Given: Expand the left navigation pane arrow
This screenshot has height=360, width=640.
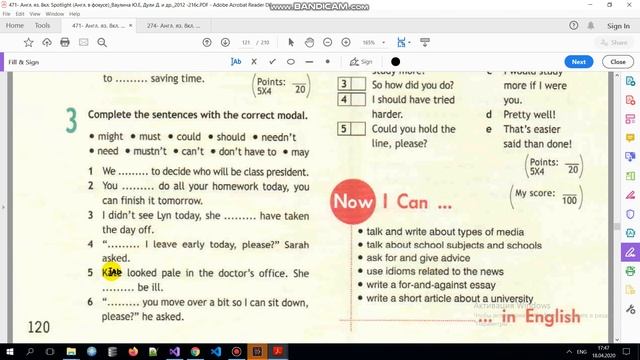Looking at the screenshot, I should tap(3, 207).
